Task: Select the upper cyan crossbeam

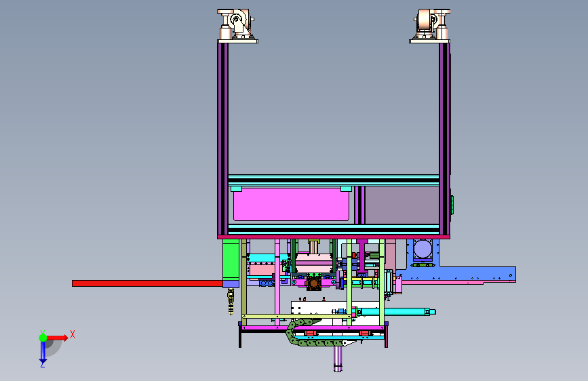Action: 334,180
